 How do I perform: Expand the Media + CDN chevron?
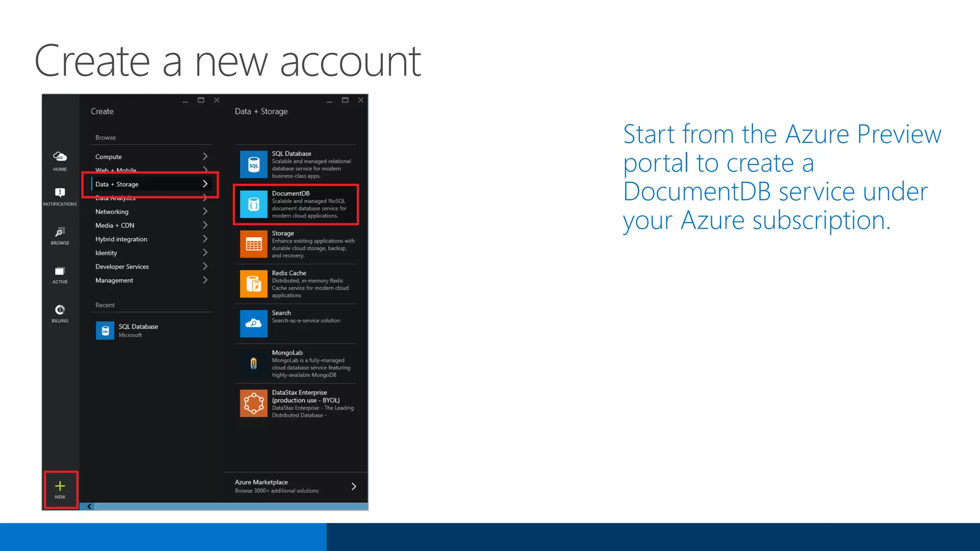coord(205,225)
